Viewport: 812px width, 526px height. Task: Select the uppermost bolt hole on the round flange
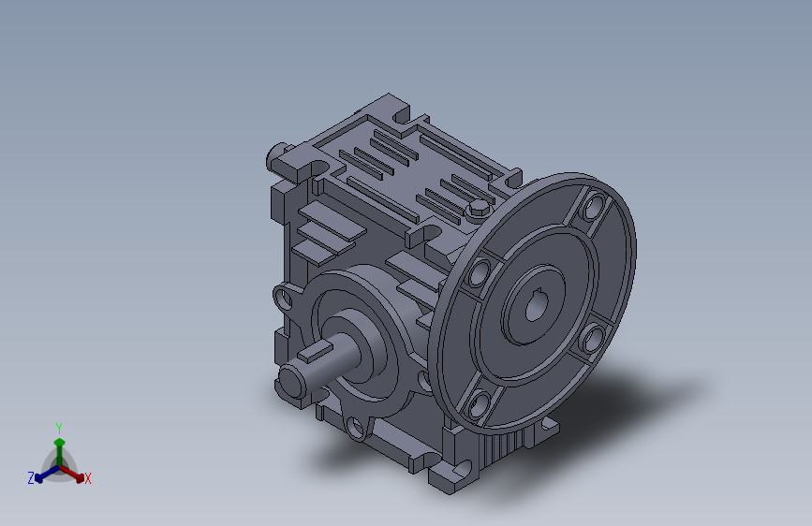coord(594,207)
